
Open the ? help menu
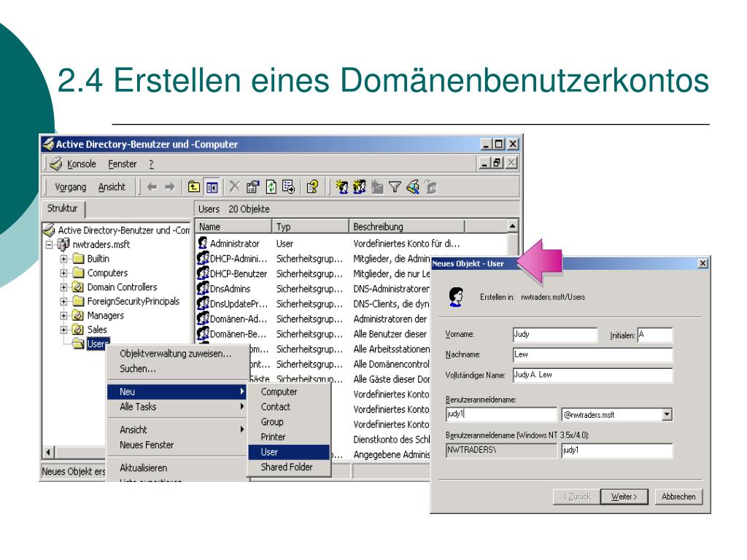tap(151, 164)
